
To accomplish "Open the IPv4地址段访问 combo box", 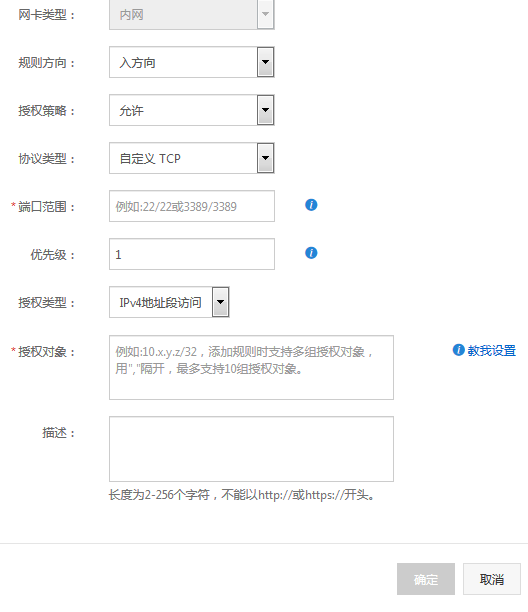I will point(169,302).
